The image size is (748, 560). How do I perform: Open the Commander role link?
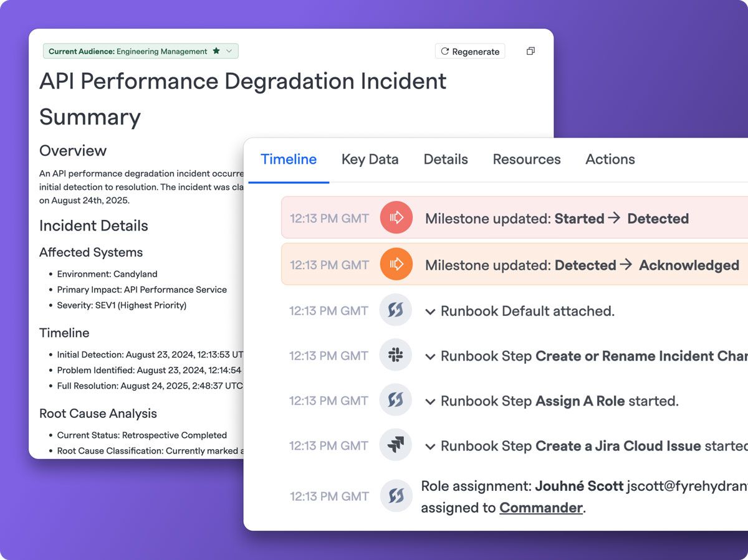click(541, 508)
